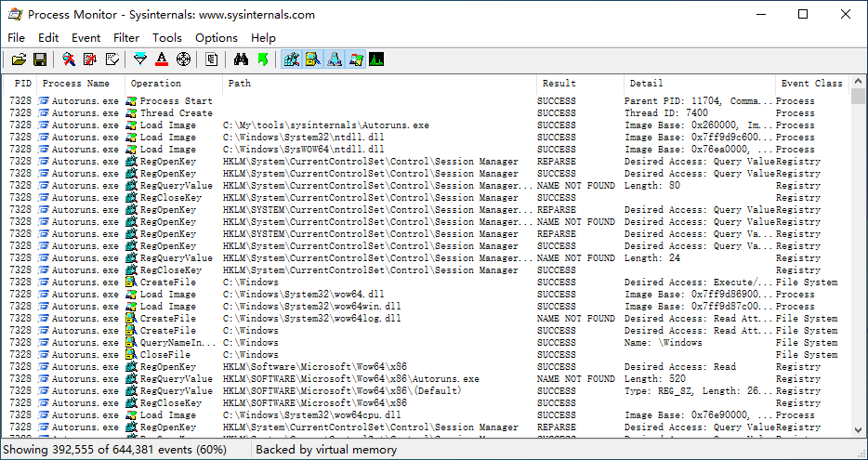
Task: Click the Wow64\x86\Autoruns.exe RegQueryValue path
Action: 351,379
